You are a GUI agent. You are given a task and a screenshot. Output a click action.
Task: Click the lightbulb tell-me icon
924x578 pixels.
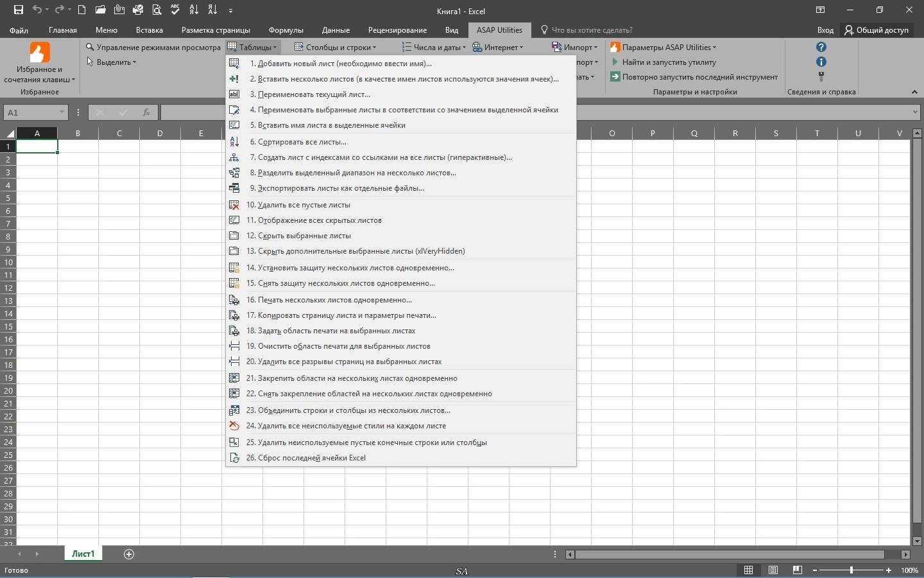(x=544, y=30)
